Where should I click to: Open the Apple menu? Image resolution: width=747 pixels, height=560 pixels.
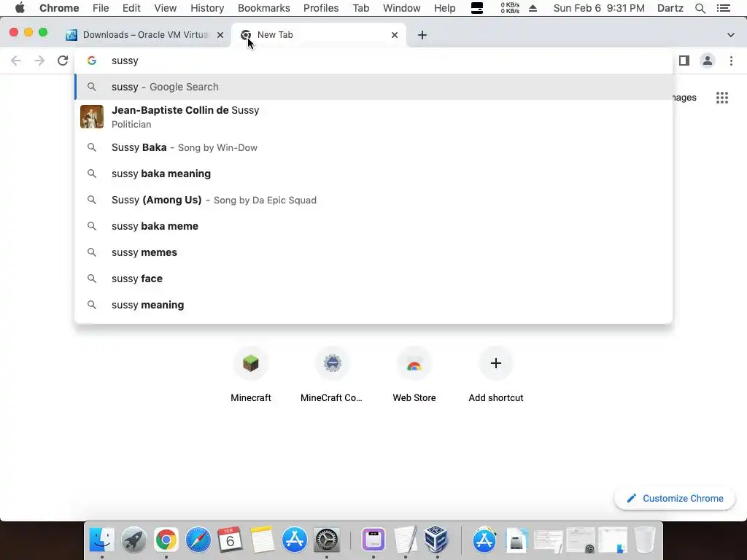pyautogui.click(x=20, y=8)
